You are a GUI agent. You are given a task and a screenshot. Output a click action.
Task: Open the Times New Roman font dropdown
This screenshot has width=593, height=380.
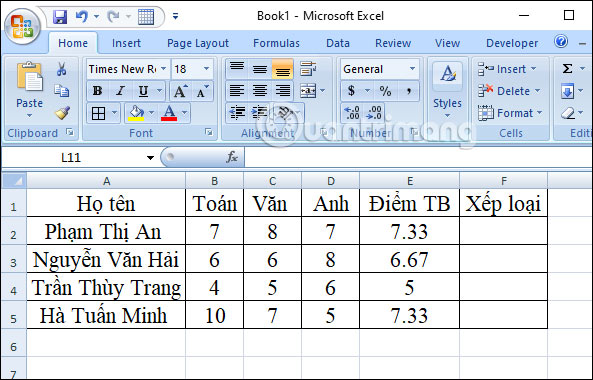click(163, 69)
